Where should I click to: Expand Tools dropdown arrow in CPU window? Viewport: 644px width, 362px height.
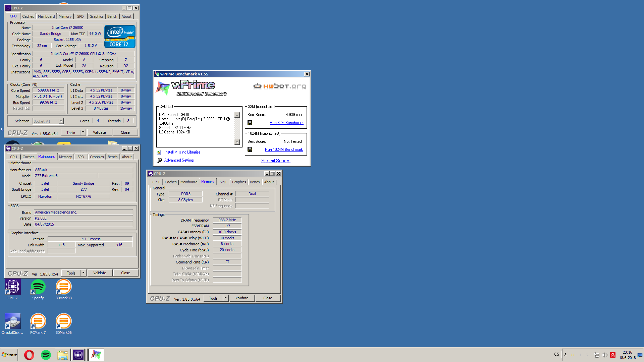[83, 132]
